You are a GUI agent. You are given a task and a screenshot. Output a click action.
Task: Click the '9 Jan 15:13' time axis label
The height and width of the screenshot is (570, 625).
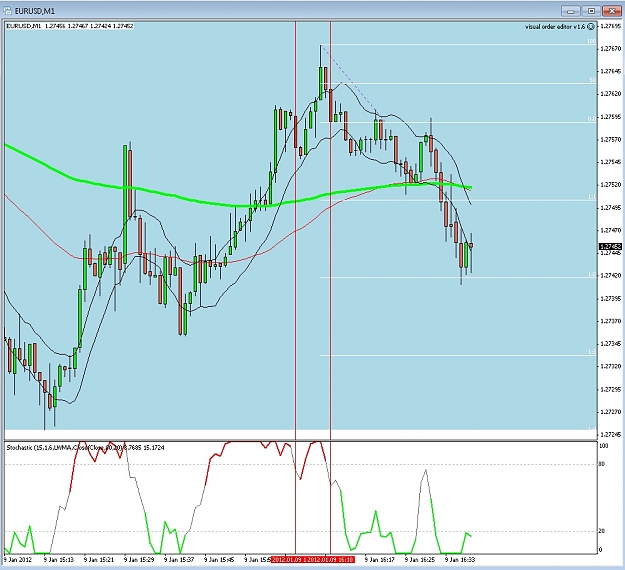coord(59,560)
